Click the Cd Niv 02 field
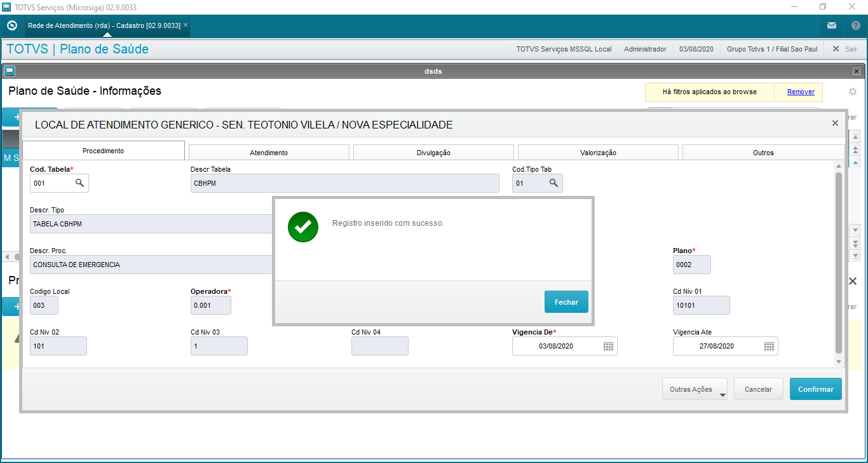The image size is (868, 463). [x=58, y=346]
